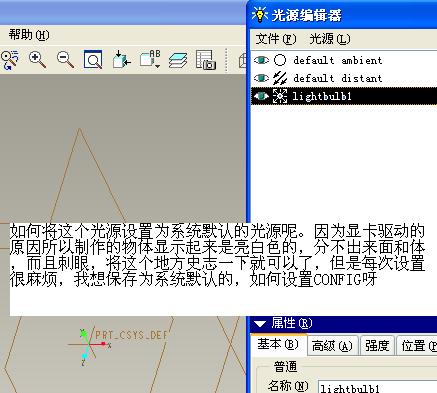Click the reorient view icon in toolbar

tap(10, 60)
